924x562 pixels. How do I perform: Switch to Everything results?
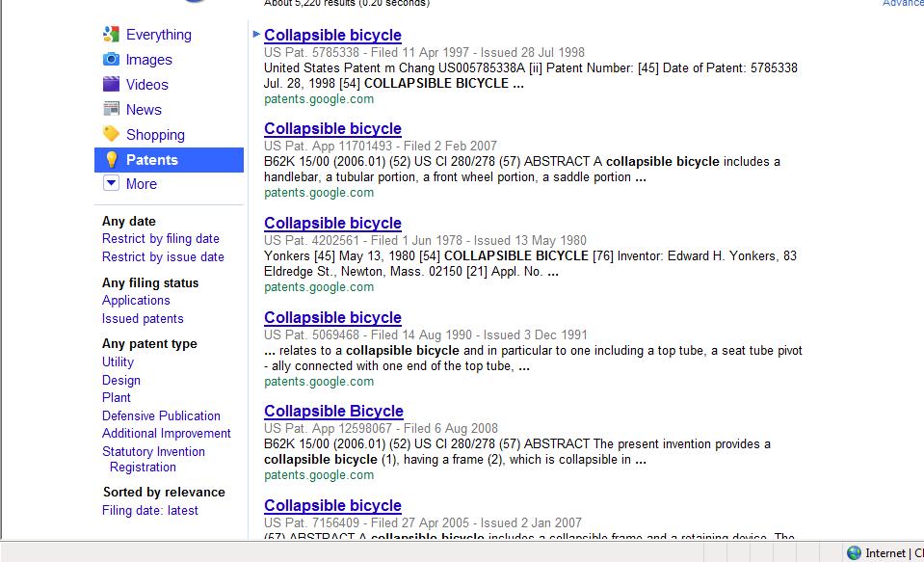[x=159, y=35]
